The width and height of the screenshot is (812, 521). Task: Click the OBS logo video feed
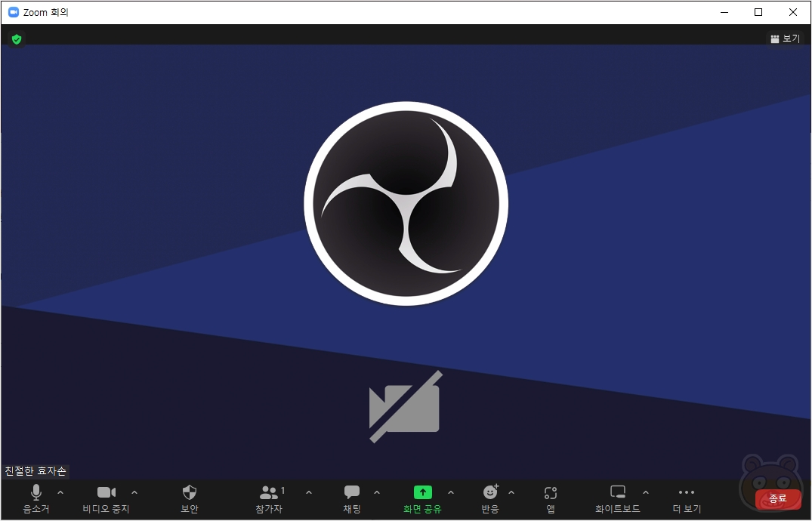tap(406, 204)
